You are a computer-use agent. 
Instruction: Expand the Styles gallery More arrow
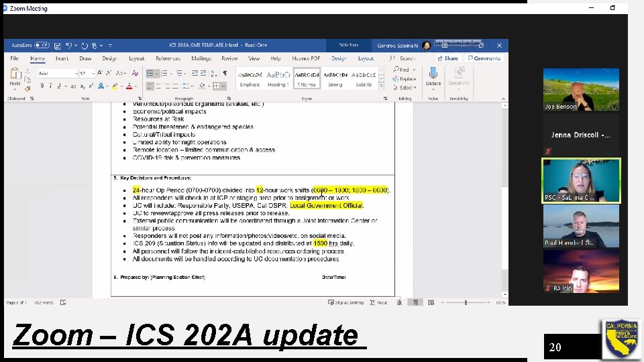382,86
